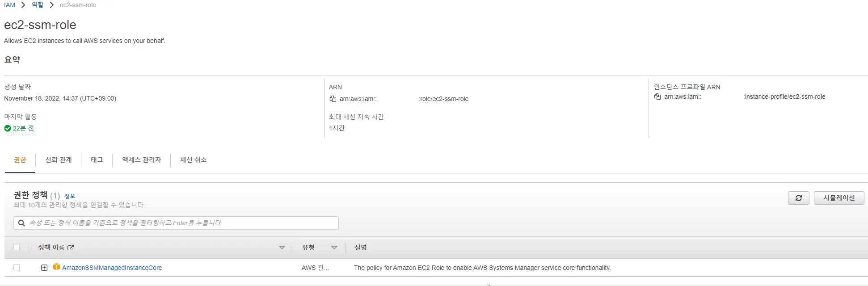Click the AWS 관… type cell

tap(316, 268)
